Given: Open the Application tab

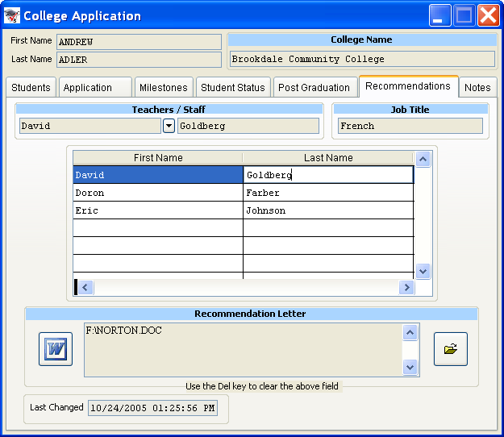Looking at the screenshot, I should [94, 88].
